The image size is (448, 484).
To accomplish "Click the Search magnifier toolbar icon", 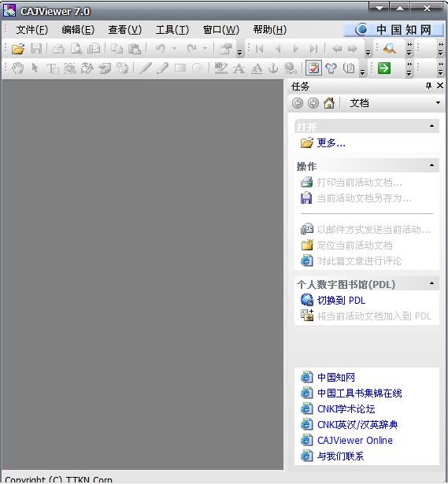I will coord(389,49).
